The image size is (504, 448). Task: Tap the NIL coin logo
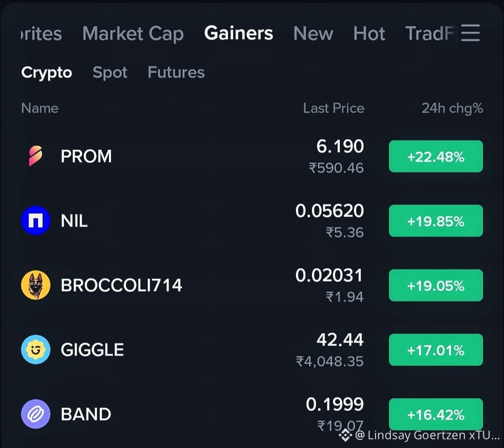(x=35, y=220)
